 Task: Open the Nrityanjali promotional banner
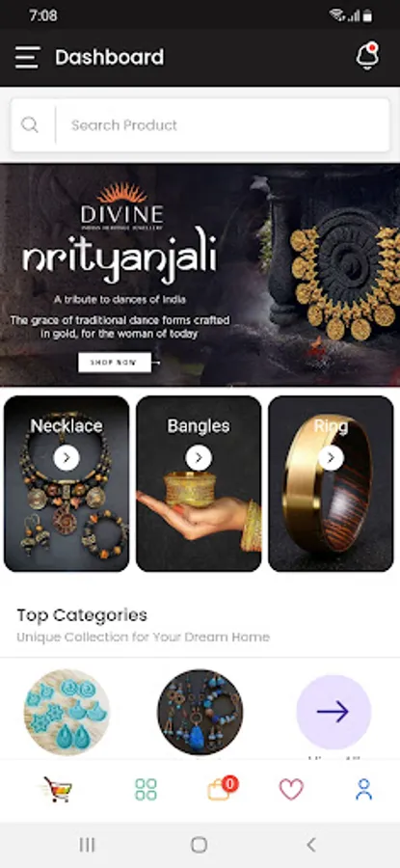coord(200,275)
